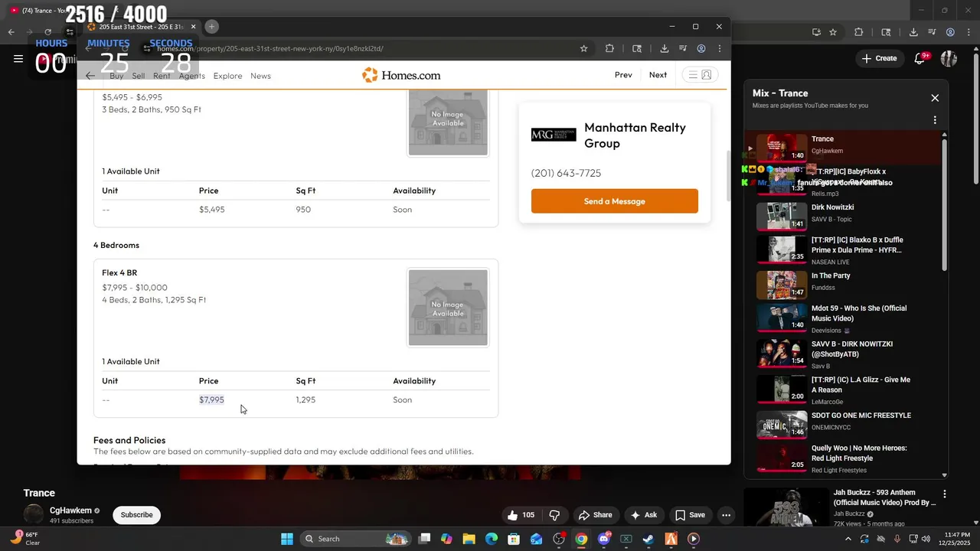Screen dimensions: 980x551
Task: Open Downloads icon in background YouTube Chrome window
Action: (x=913, y=32)
